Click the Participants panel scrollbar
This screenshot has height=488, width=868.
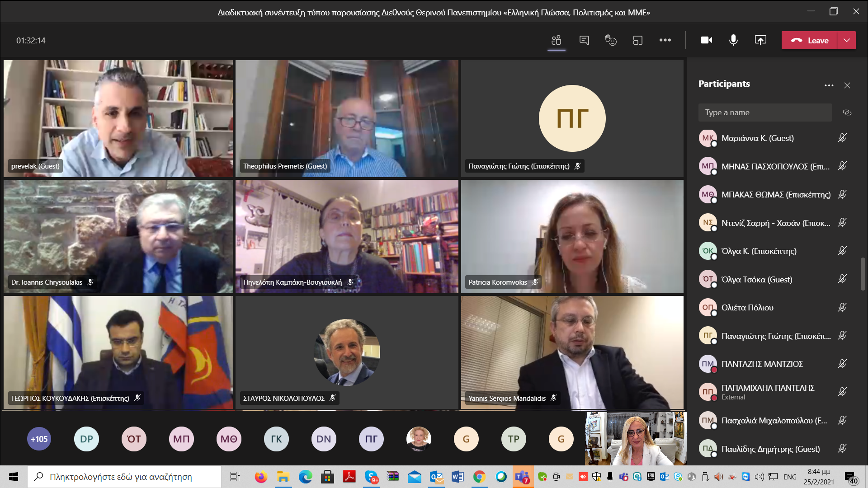pos(863,274)
